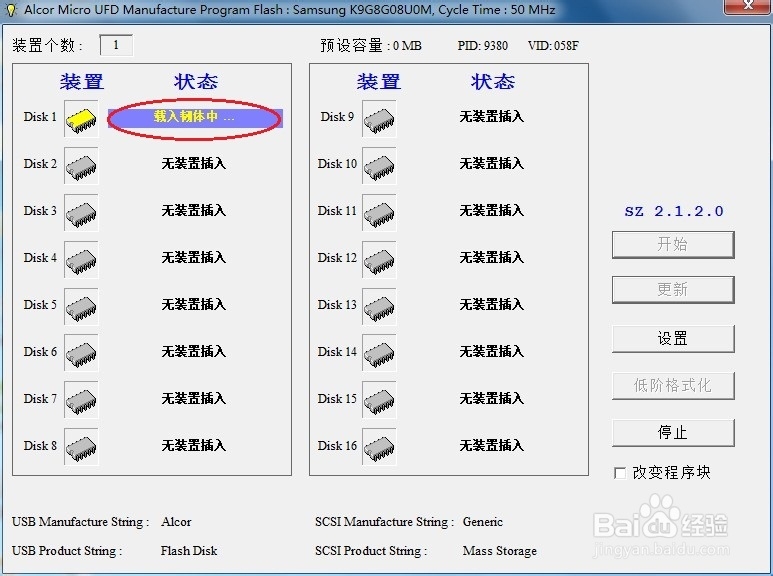Enable the 改变程序块 checkbox
Image resolution: width=773 pixels, height=576 pixels.
click(620, 473)
